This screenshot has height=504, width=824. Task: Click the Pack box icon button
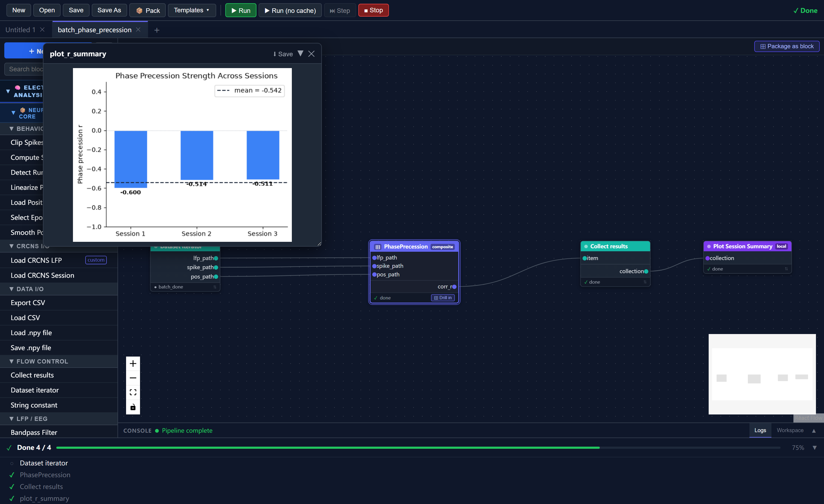pyautogui.click(x=148, y=10)
